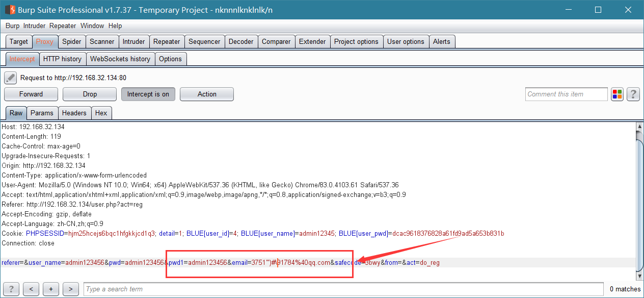Switch to the Decoder tab

point(241,42)
